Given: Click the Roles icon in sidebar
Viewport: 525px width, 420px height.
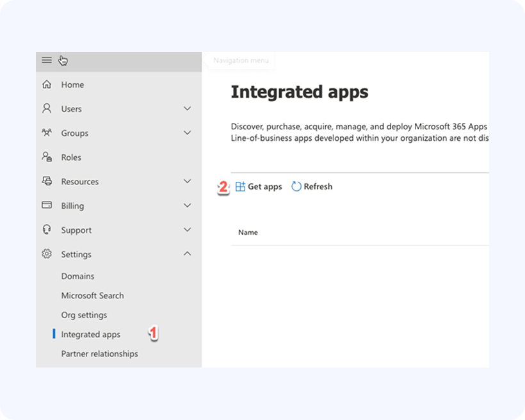Looking at the screenshot, I should point(47,157).
